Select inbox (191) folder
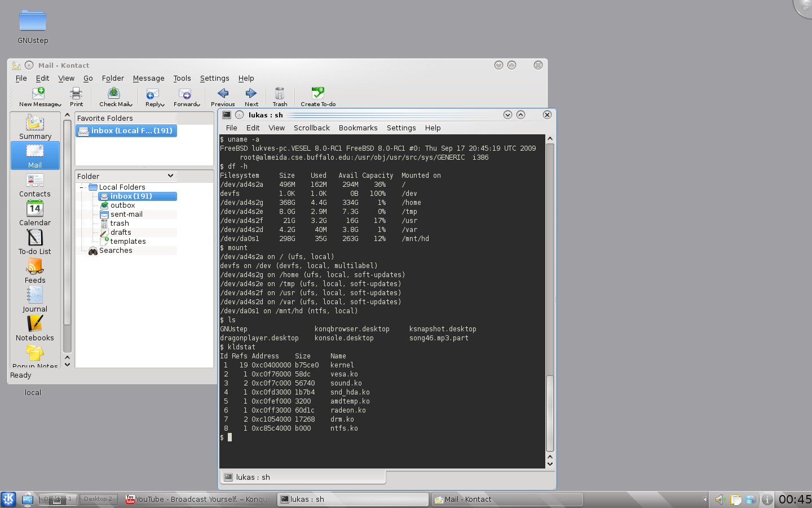Screen dimensions: 812x508 point(138,196)
